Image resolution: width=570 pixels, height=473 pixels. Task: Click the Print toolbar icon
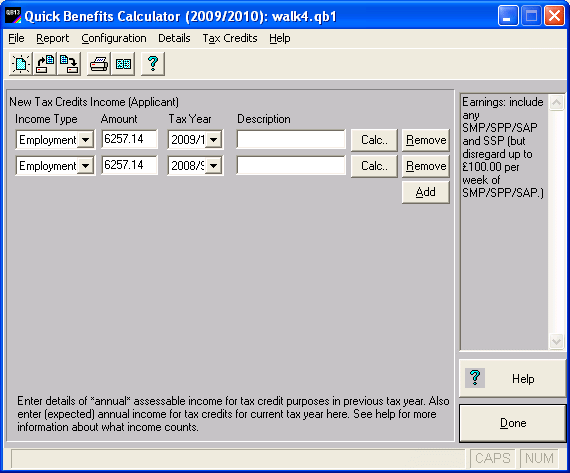pos(99,64)
